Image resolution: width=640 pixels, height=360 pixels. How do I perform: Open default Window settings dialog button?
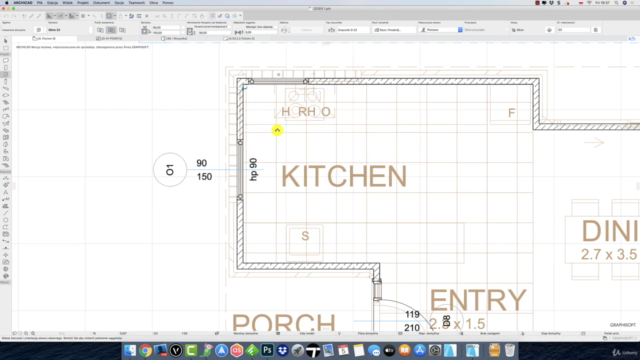coord(38,30)
